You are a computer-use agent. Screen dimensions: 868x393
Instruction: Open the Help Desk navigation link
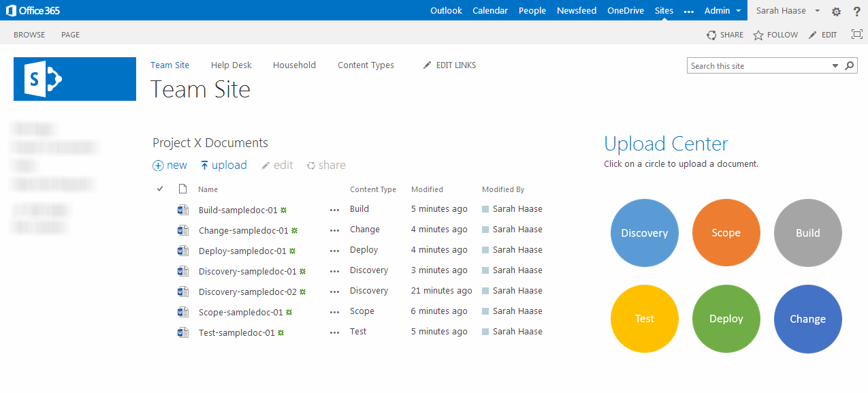tap(231, 65)
